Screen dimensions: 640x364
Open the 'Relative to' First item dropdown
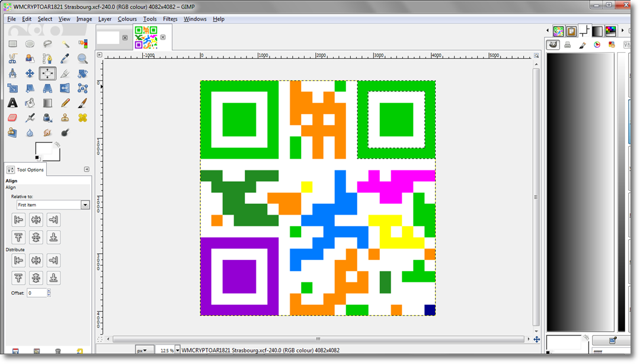tap(53, 205)
